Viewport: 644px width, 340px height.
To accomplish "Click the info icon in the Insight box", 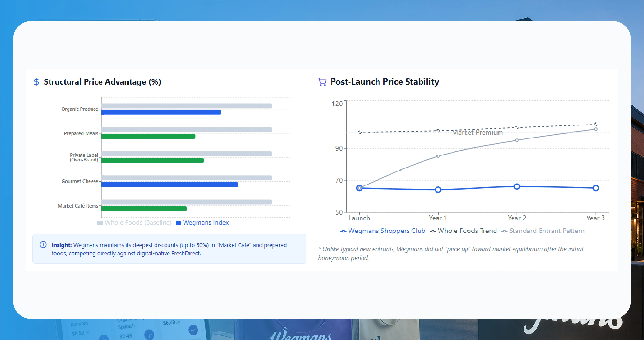I will [43, 245].
